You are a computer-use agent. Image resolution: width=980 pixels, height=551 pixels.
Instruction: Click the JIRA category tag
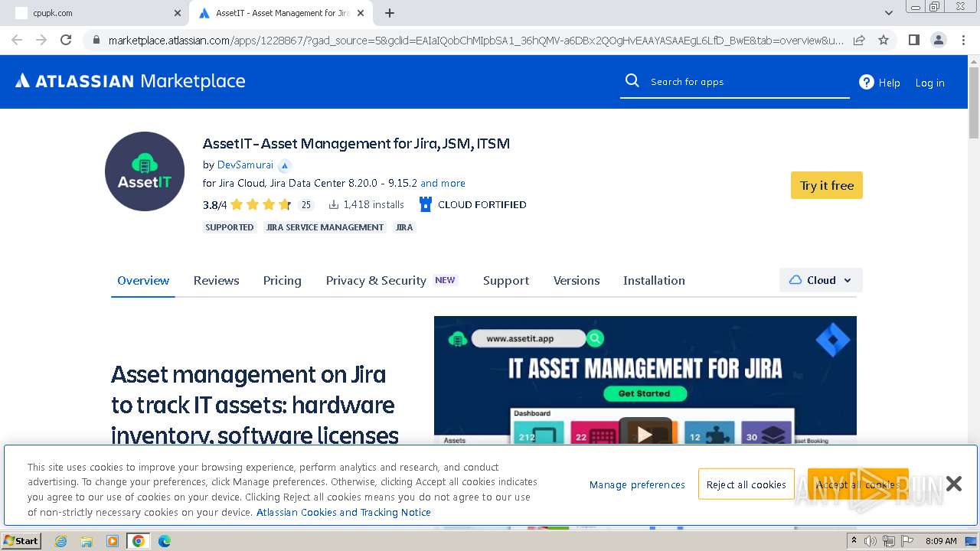(404, 227)
